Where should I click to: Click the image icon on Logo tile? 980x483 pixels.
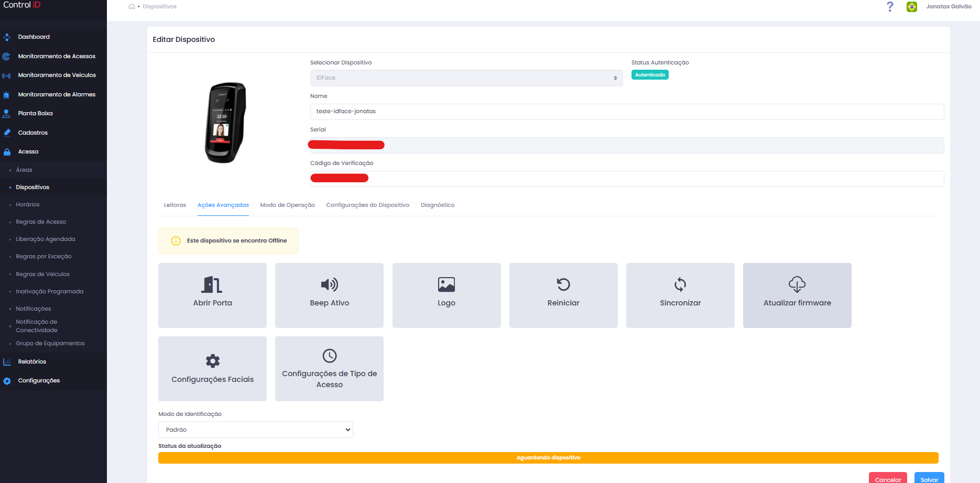(447, 284)
